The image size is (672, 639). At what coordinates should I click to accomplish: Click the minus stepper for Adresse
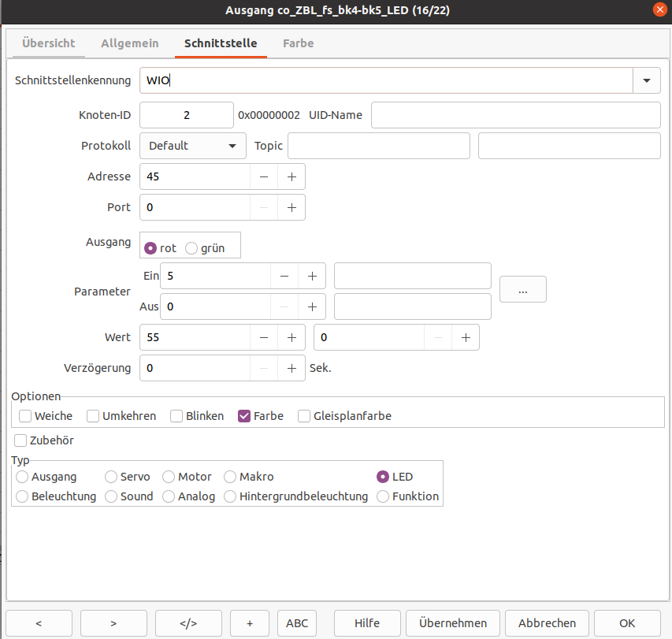263,176
